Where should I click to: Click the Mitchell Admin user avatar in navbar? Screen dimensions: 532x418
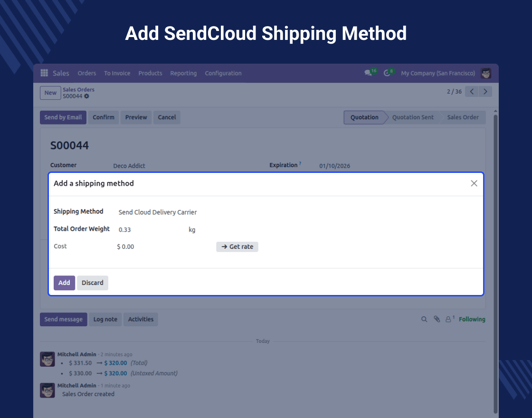[x=486, y=73]
